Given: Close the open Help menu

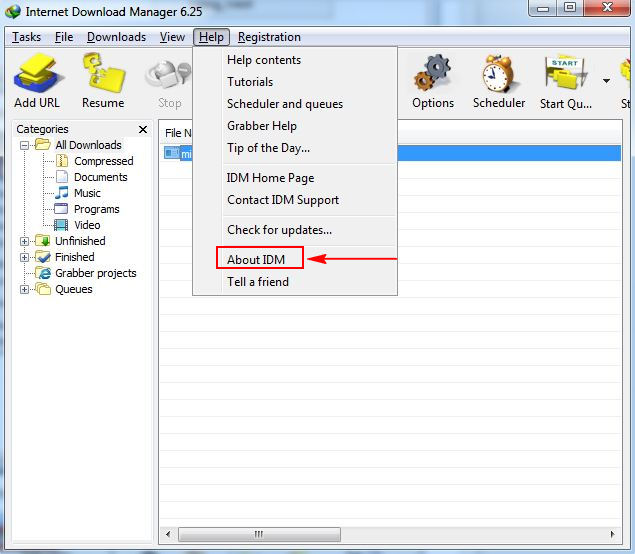Looking at the screenshot, I should [x=211, y=37].
